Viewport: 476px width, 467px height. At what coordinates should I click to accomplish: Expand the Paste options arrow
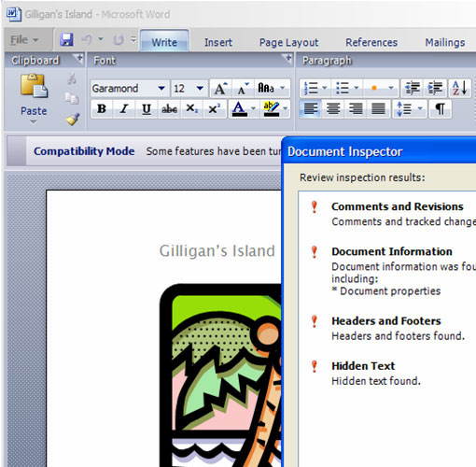34,122
